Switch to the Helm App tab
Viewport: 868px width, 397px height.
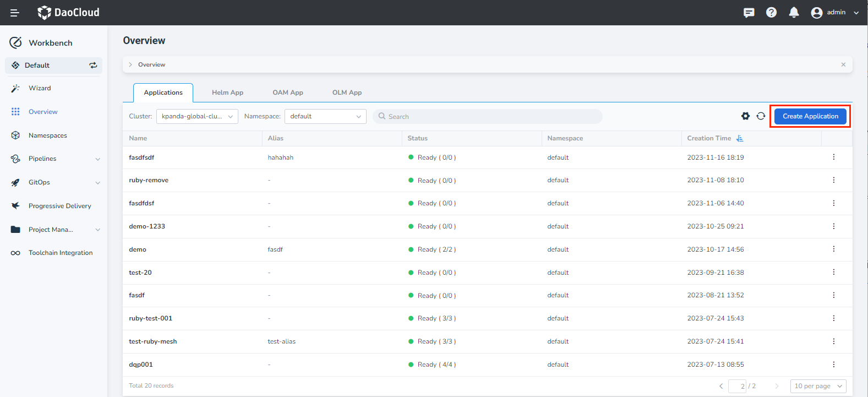pos(227,93)
